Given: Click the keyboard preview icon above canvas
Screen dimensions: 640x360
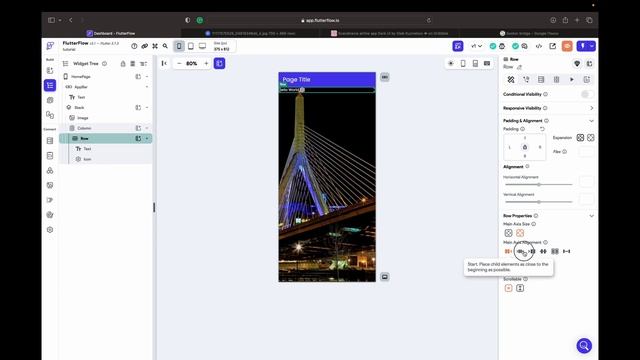Looking at the screenshot, I should point(487,64).
